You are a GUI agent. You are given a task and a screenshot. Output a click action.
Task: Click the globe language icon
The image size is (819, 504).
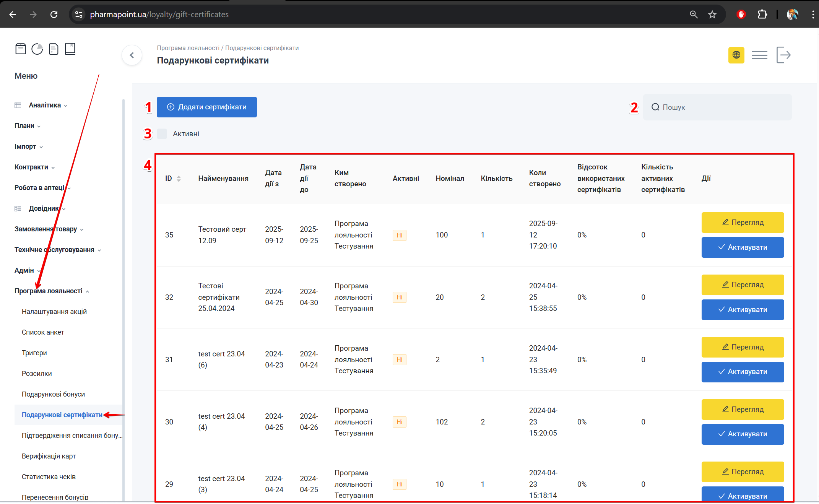coord(736,55)
